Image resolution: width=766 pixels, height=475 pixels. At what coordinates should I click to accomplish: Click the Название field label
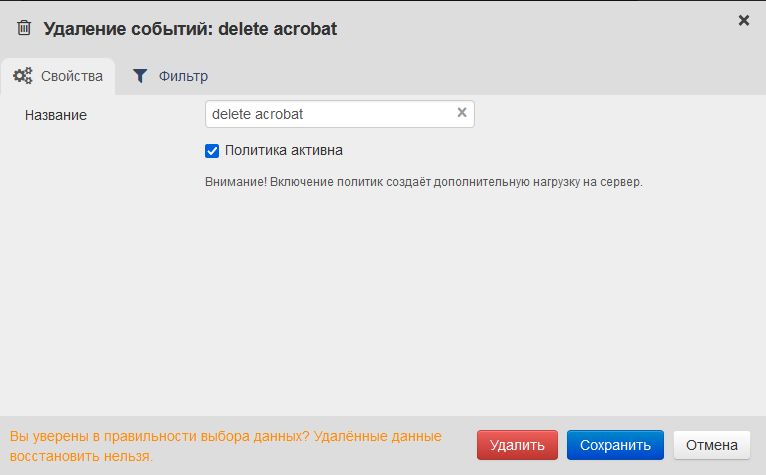(56, 115)
